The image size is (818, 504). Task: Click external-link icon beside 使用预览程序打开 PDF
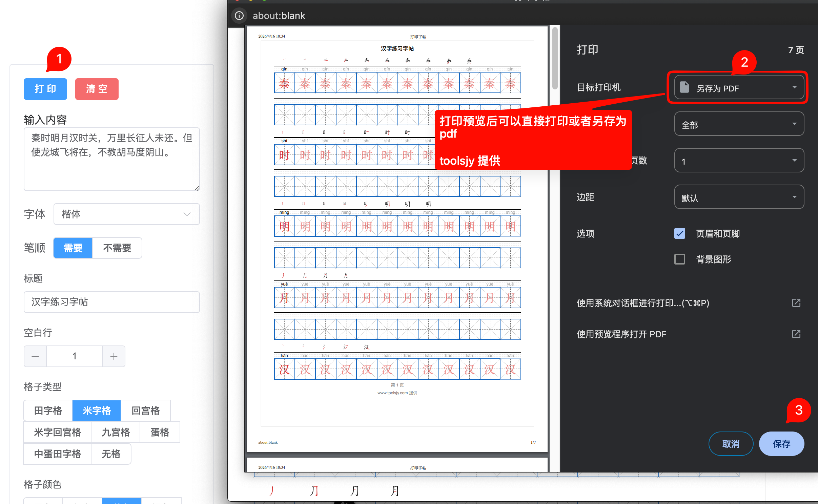(796, 334)
